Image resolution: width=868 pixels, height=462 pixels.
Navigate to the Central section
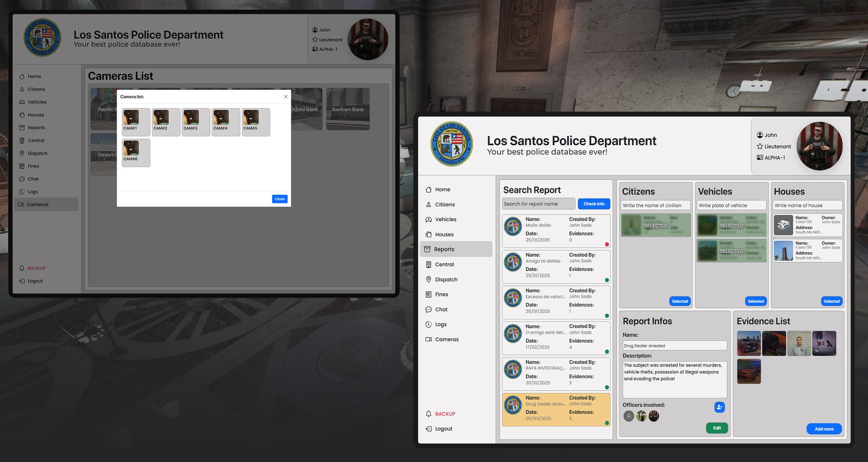(x=444, y=264)
